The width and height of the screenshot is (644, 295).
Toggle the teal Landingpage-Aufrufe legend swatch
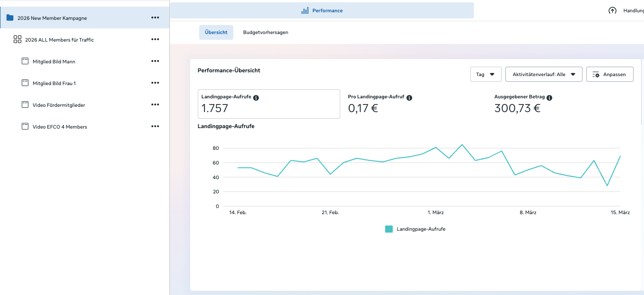[389, 229]
